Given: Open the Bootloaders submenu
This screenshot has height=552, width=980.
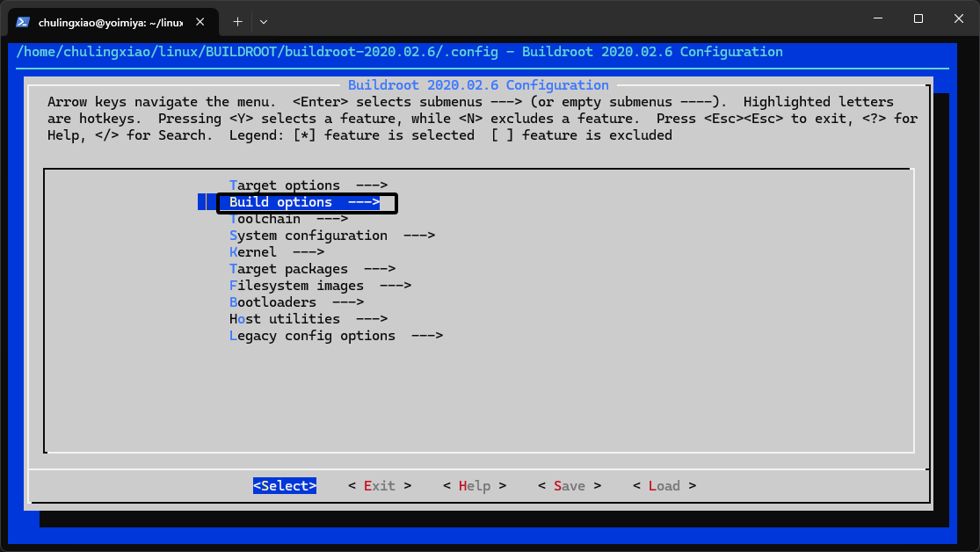Looking at the screenshot, I should [x=296, y=302].
